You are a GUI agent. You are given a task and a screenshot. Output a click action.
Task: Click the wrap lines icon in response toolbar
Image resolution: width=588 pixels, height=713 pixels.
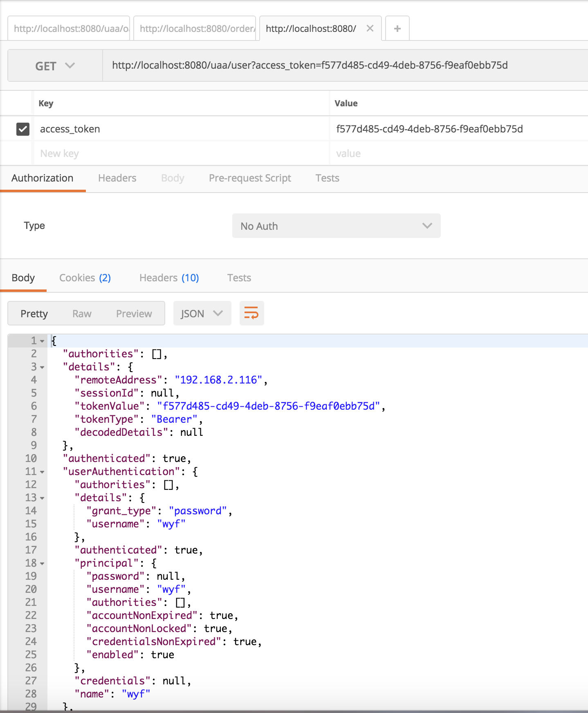(251, 313)
